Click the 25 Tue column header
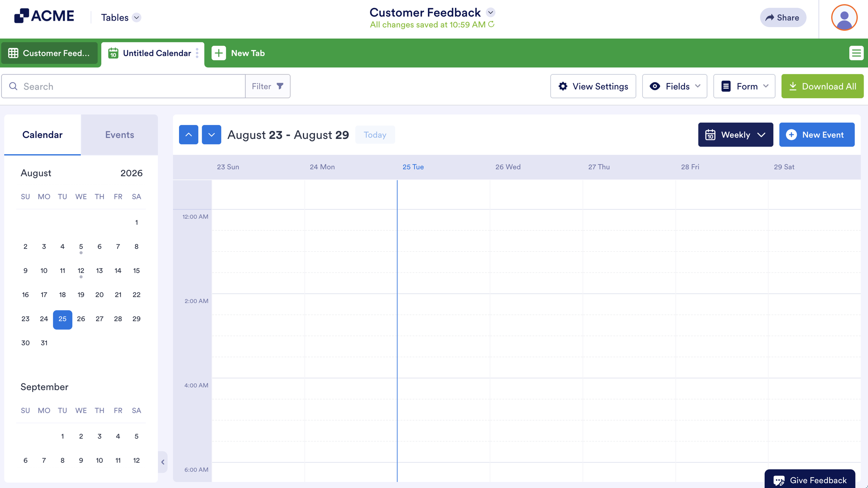Image resolution: width=868 pixels, height=488 pixels. (x=413, y=167)
